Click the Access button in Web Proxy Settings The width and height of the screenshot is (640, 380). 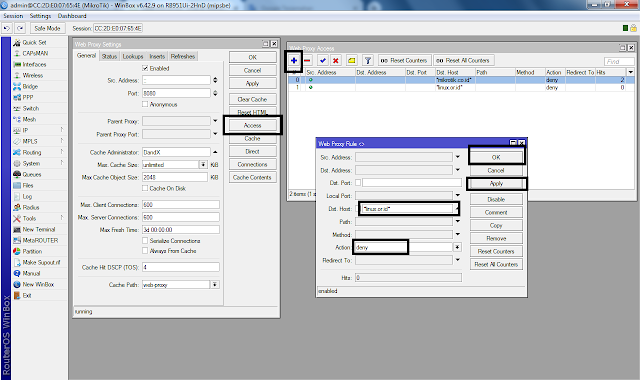point(252,125)
